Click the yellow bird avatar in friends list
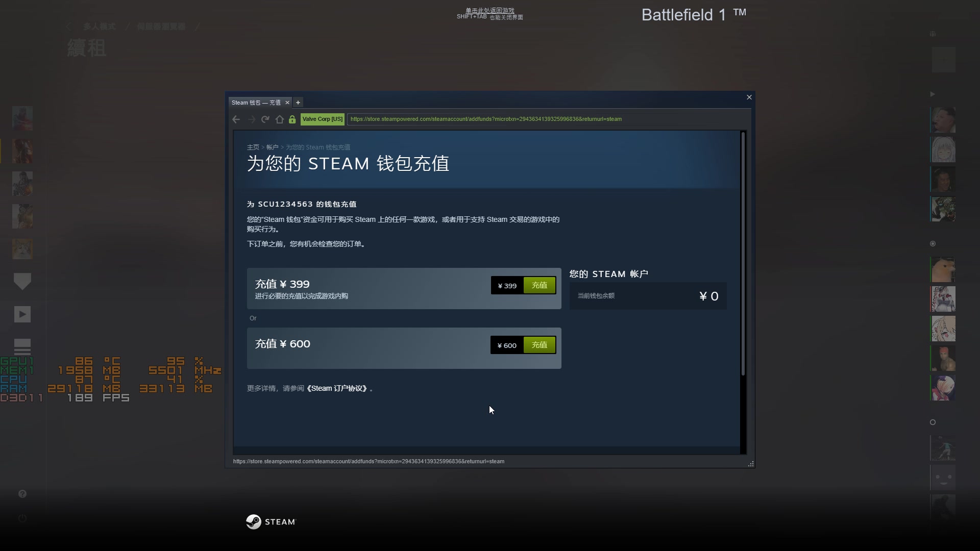 pos(943,269)
